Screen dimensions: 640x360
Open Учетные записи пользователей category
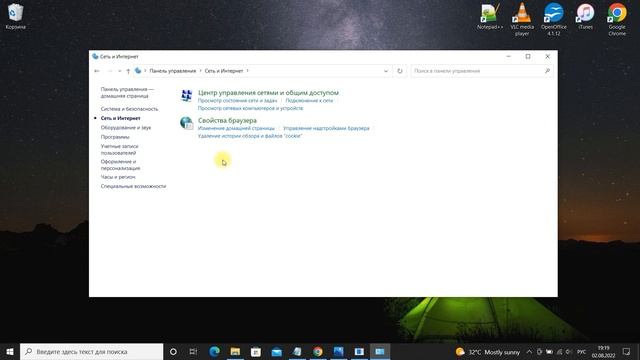(119, 149)
